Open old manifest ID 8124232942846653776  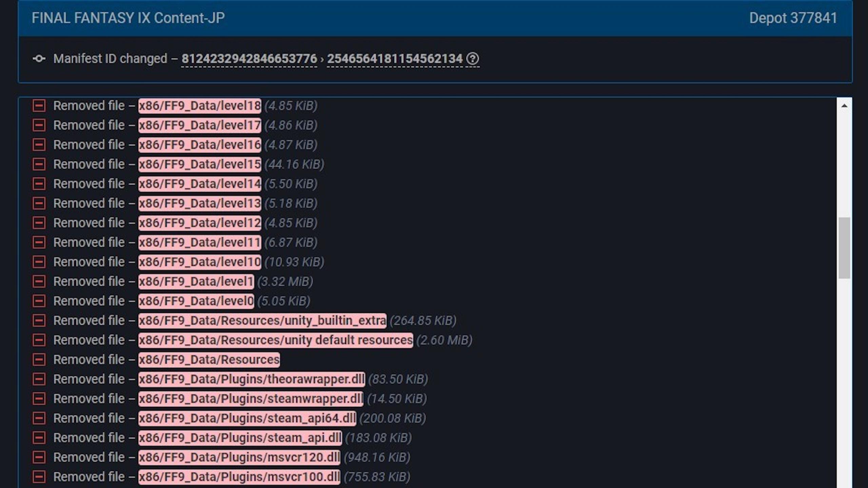(249, 59)
